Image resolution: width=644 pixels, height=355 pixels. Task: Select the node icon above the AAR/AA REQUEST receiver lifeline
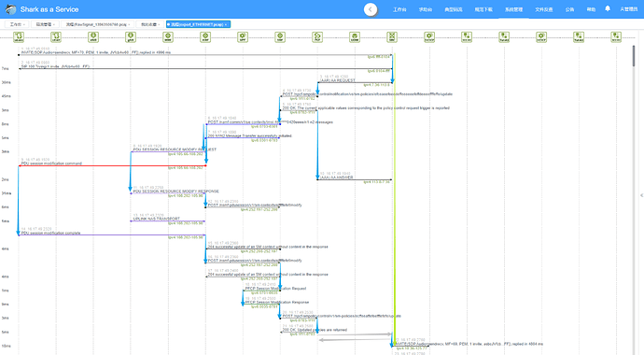click(x=317, y=37)
